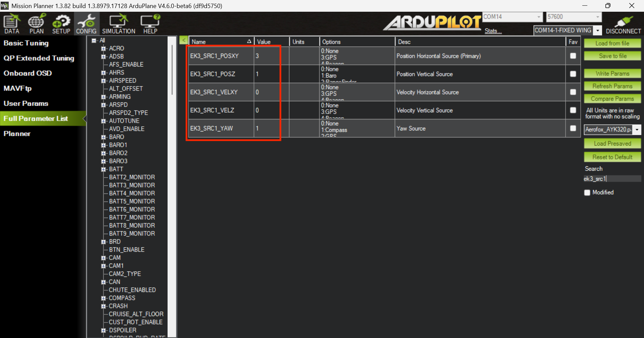Screen dimensions: 644x338
Task: Click the Write Params button
Action: [x=612, y=73]
